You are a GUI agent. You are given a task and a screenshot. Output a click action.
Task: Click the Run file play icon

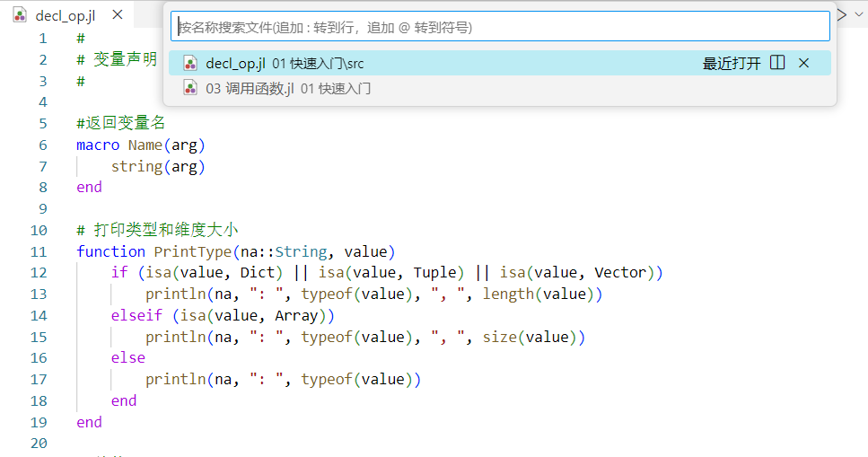pos(843,14)
